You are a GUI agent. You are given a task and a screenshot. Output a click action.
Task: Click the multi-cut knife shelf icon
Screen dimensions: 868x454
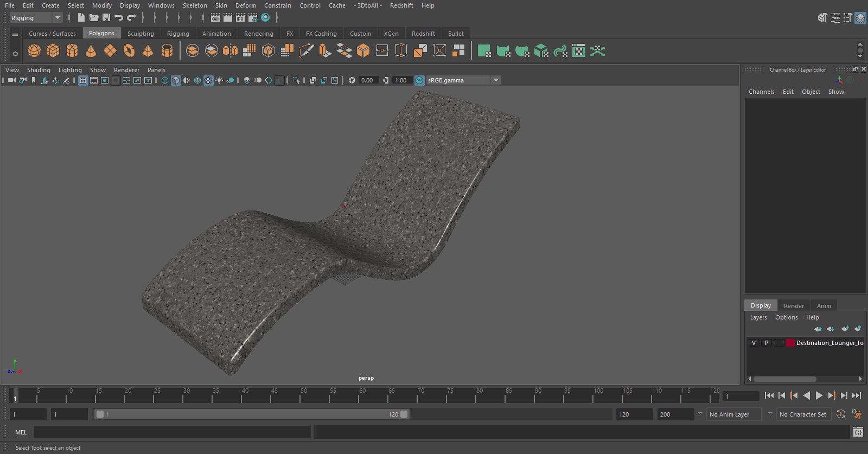(x=307, y=51)
